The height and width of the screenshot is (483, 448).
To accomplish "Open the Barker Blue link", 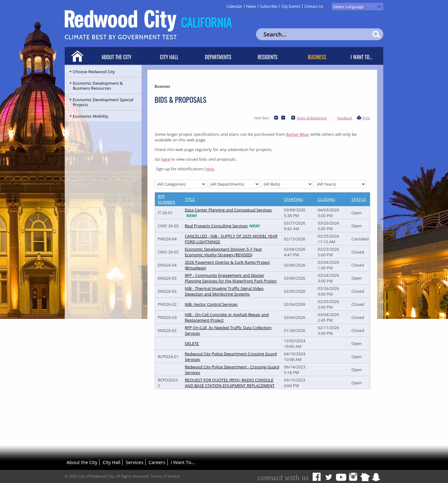I will (297, 134).
